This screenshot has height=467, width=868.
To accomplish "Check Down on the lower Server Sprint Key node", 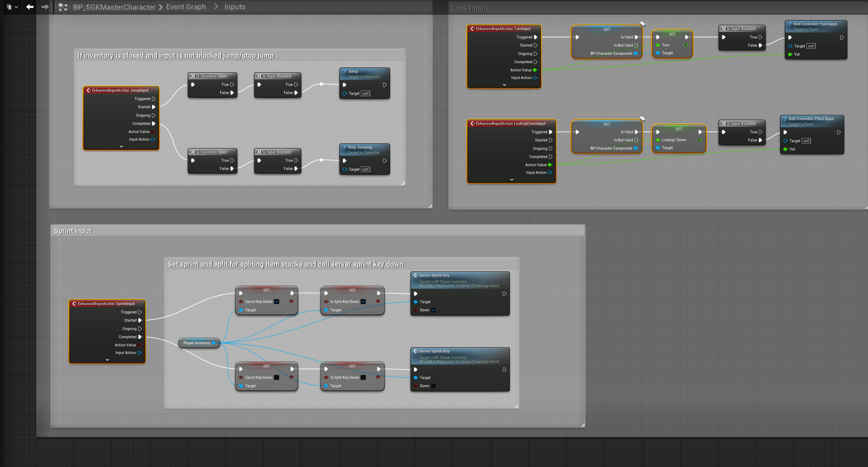I will [x=433, y=386].
